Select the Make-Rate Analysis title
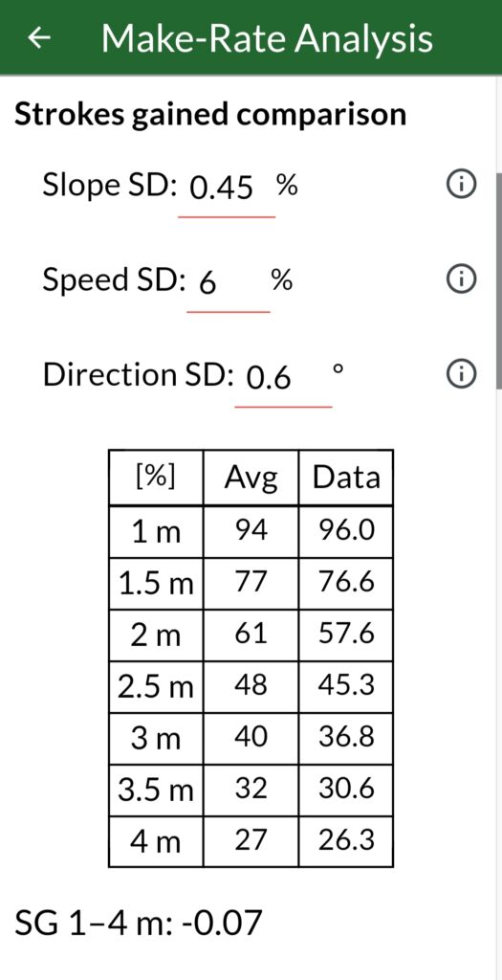This screenshot has width=502, height=980. pyautogui.click(x=267, y=37)
